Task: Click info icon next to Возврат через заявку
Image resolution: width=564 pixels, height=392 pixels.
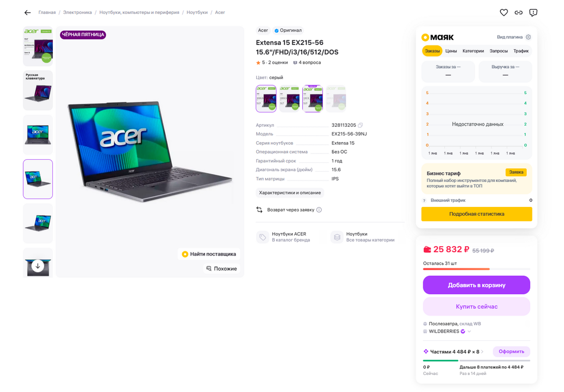Action: [319, 210]
